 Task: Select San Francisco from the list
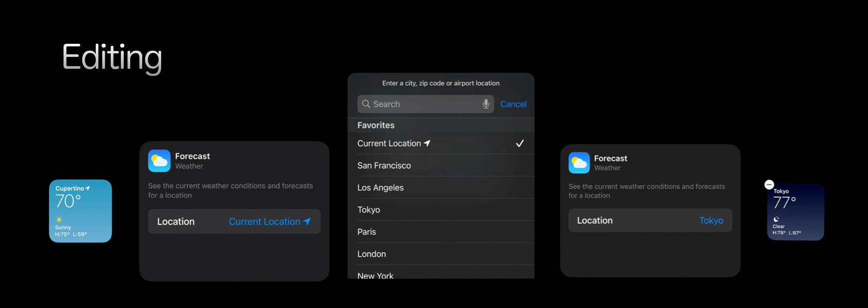click(384, 165)
